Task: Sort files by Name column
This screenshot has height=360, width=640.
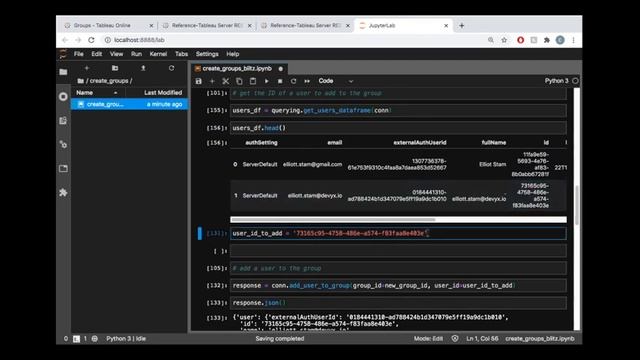Action: 98,93
